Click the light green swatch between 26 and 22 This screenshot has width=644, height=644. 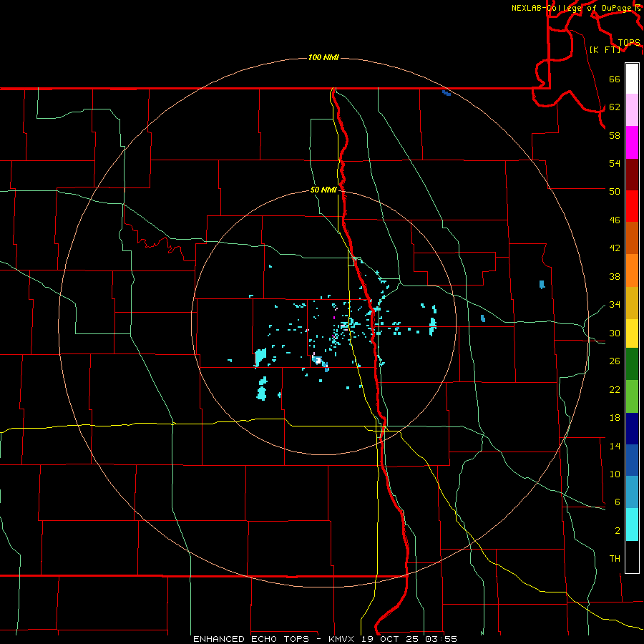[632, 396]
